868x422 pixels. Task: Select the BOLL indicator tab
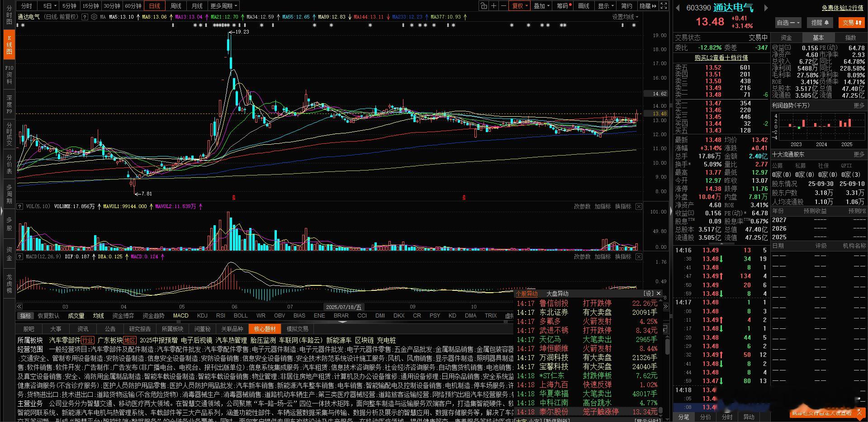coord(241,316)
